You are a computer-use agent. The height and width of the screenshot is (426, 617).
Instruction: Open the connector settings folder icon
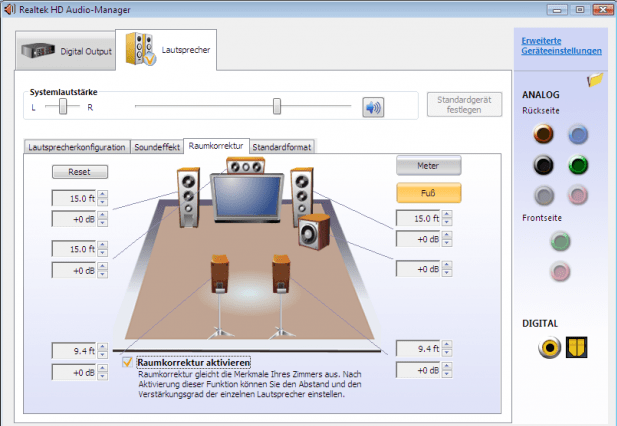(x=595, y=79)
